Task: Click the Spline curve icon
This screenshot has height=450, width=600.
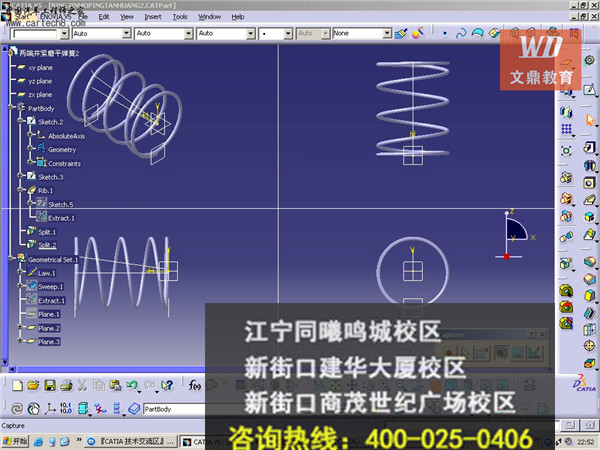Action: [461, 34]
